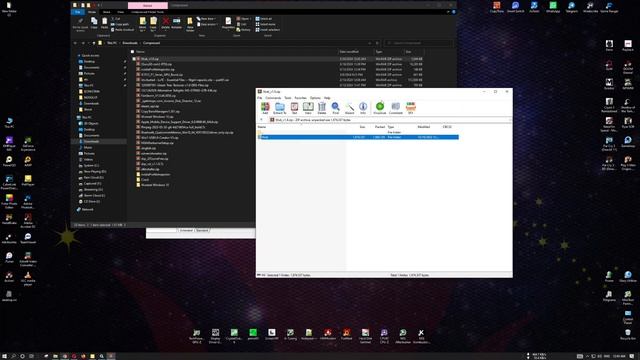Click Edit in Explorer ribbon
This screenshot has width=640, height=360.
point(242,24)
